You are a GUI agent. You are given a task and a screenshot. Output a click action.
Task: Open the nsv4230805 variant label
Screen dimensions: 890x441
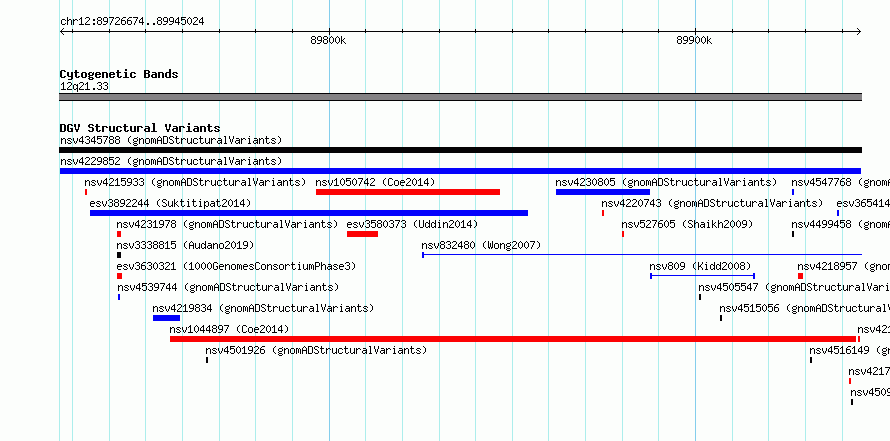[x=666, y=182]
